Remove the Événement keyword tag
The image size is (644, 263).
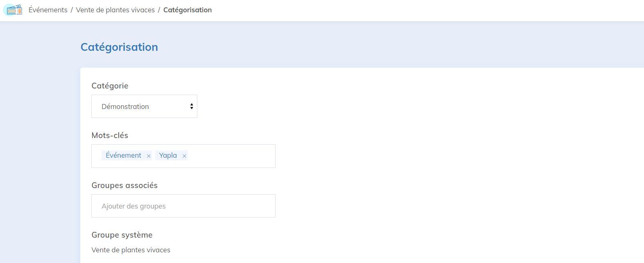[149, 156]
